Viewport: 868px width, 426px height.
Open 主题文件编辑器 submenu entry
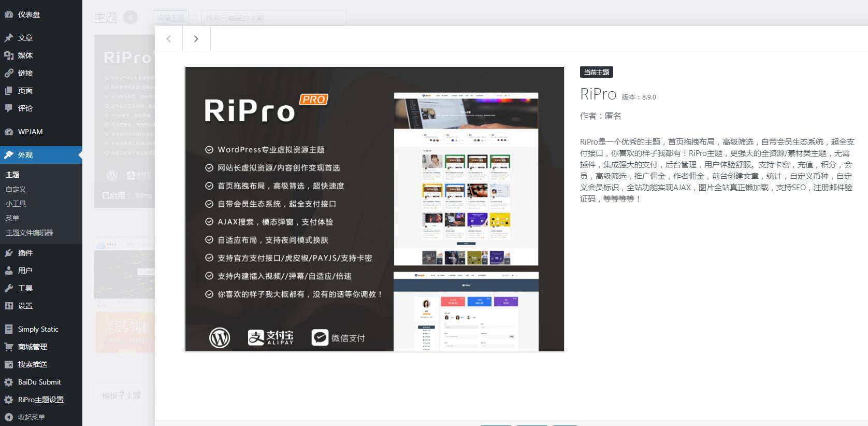tap(29, 233)
